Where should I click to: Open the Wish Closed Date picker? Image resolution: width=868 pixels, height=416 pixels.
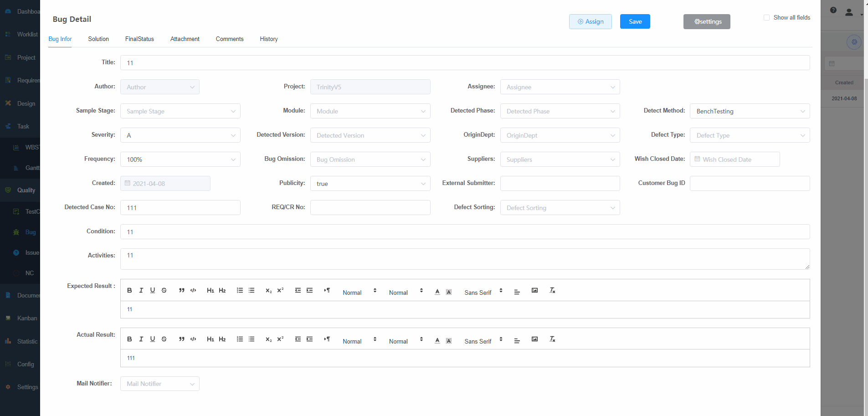[x=735, y=159]
